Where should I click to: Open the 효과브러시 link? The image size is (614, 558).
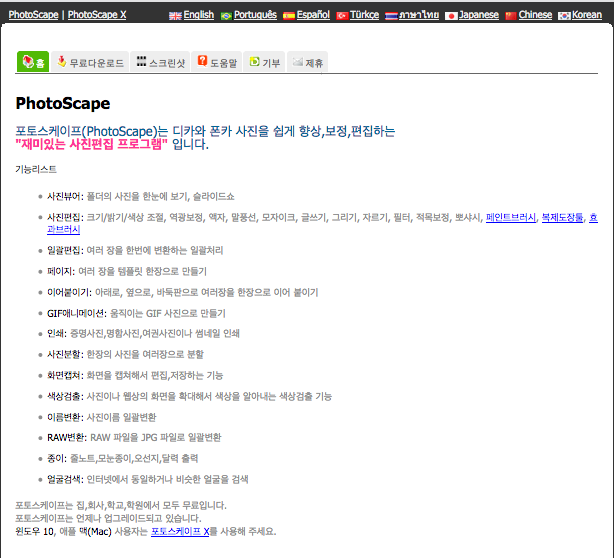(x=63, y=229)
